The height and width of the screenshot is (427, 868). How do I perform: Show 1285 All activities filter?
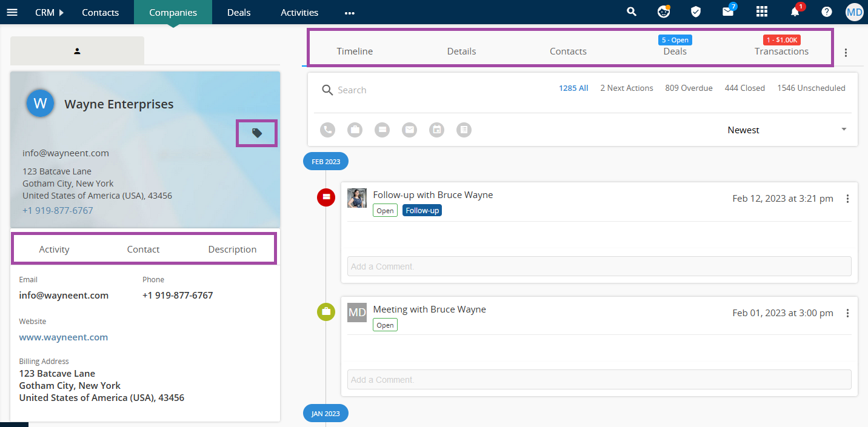point(573,88)
